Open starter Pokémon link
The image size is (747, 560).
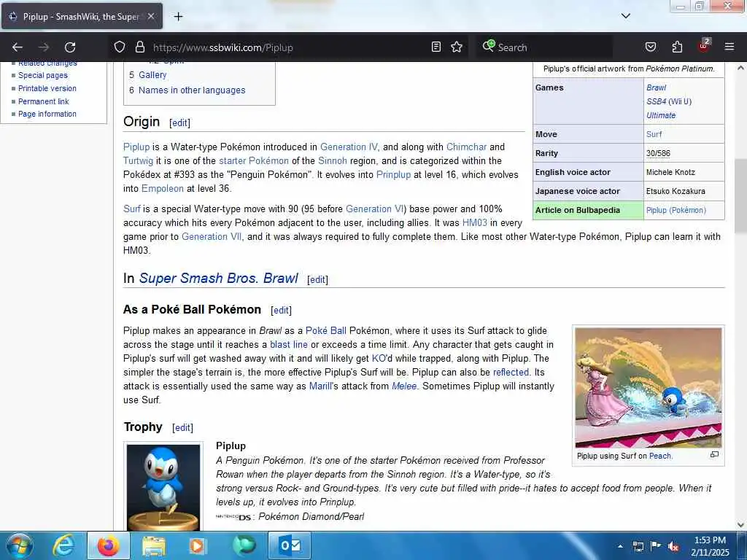pyautogui.click(x=254, y=160)
